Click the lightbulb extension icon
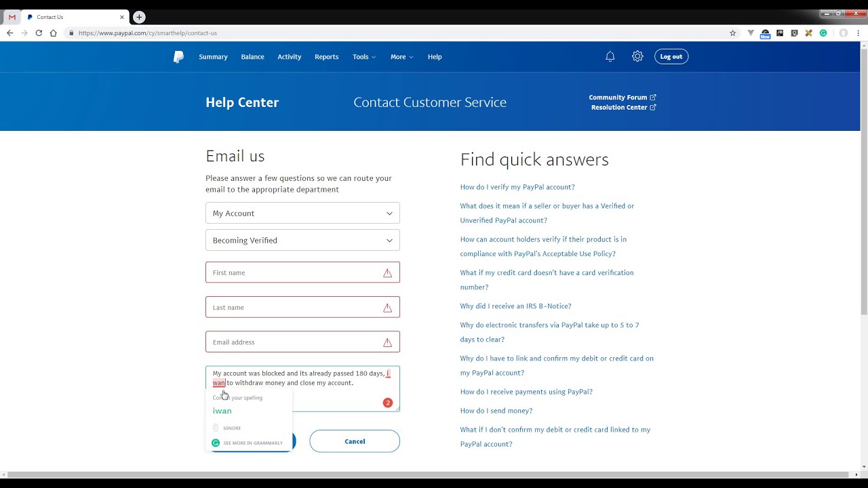The image size is (868, 488). tap(794, 33)
